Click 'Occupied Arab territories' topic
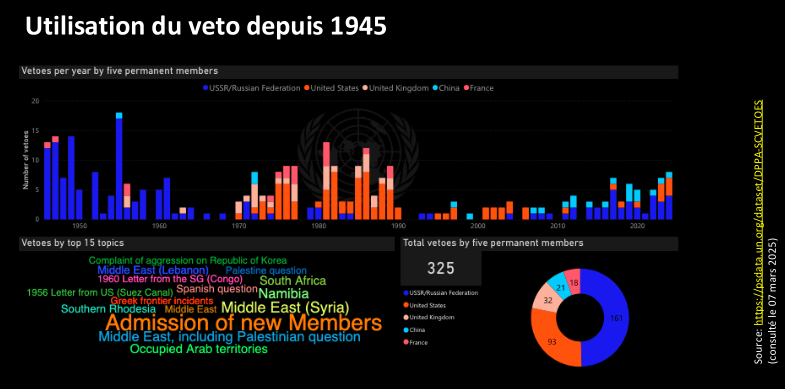The image size is (785, 389). pyautogui.click(x=199, y=349)
